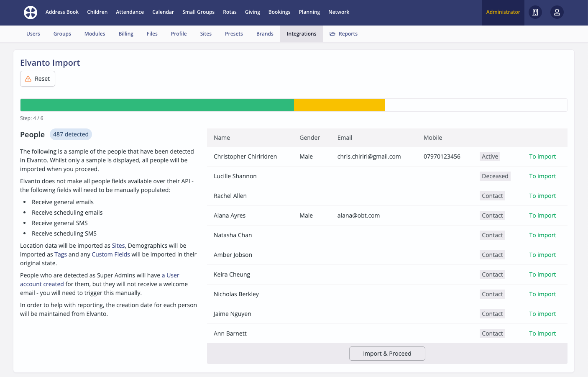
Task: Switch to the Presets tab
Action: (x=234, y=34)
